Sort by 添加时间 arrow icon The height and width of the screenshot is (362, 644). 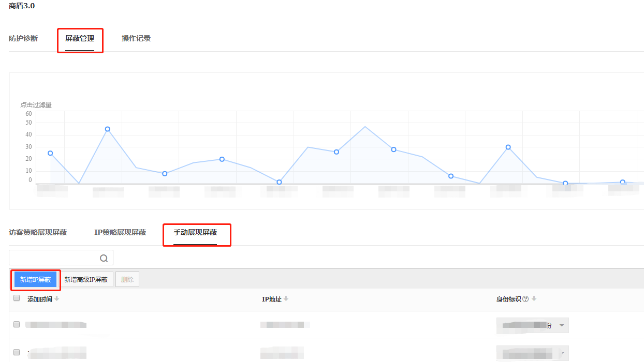point(57,299)
